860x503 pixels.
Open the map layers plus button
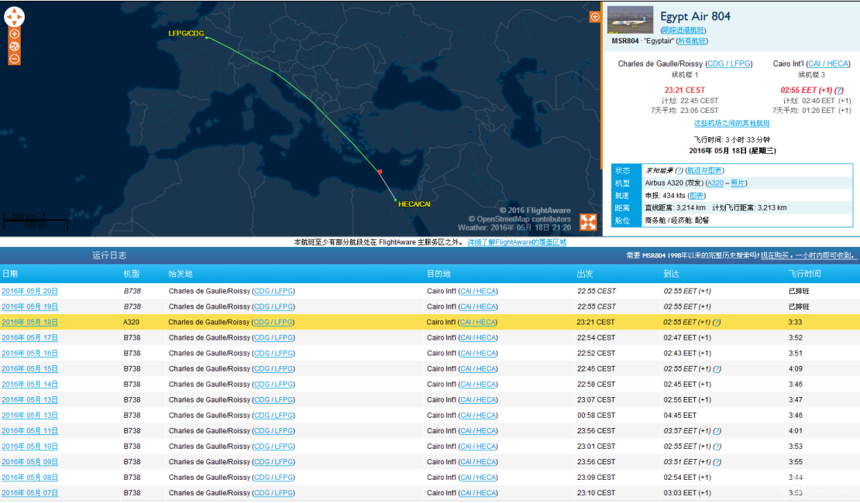595,17
